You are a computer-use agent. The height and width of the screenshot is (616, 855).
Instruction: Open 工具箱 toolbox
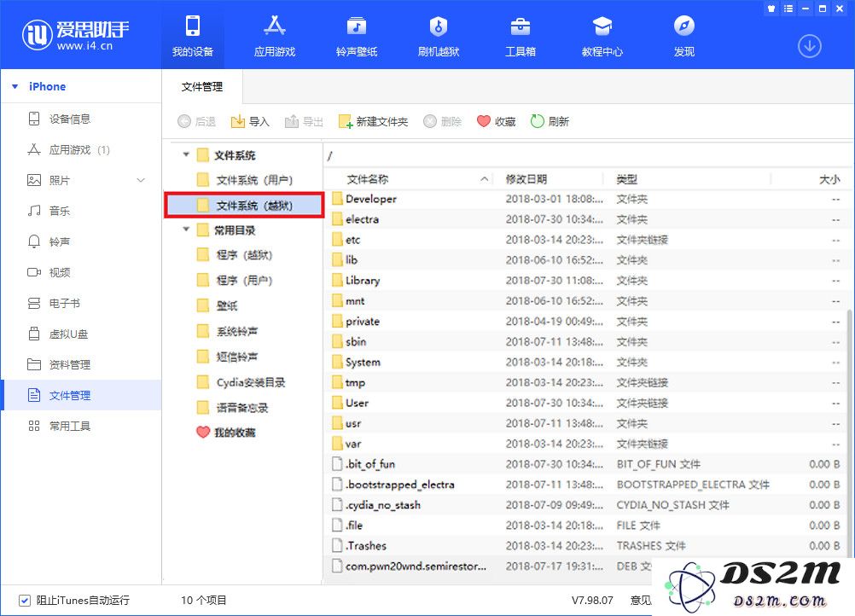point(521,36)
